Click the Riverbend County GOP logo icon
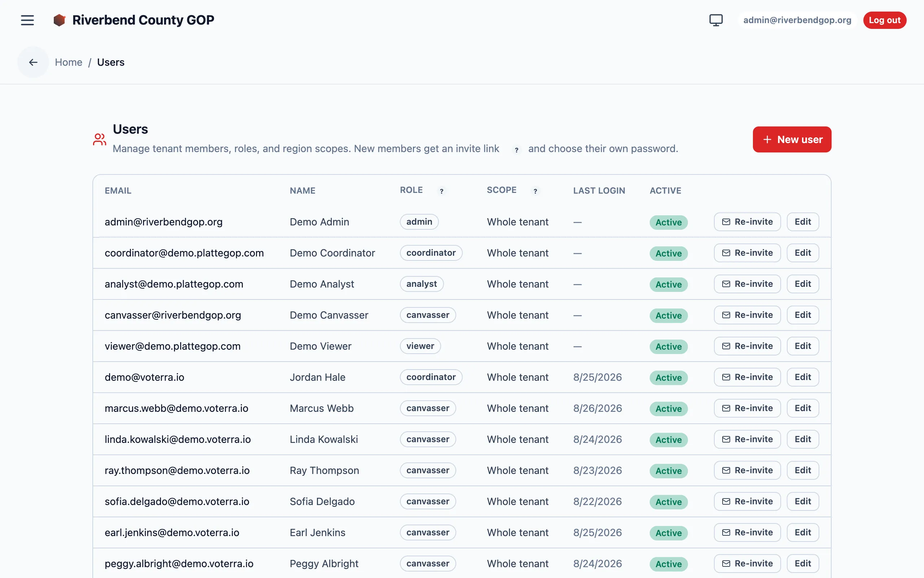 click(x=59, y=20)
